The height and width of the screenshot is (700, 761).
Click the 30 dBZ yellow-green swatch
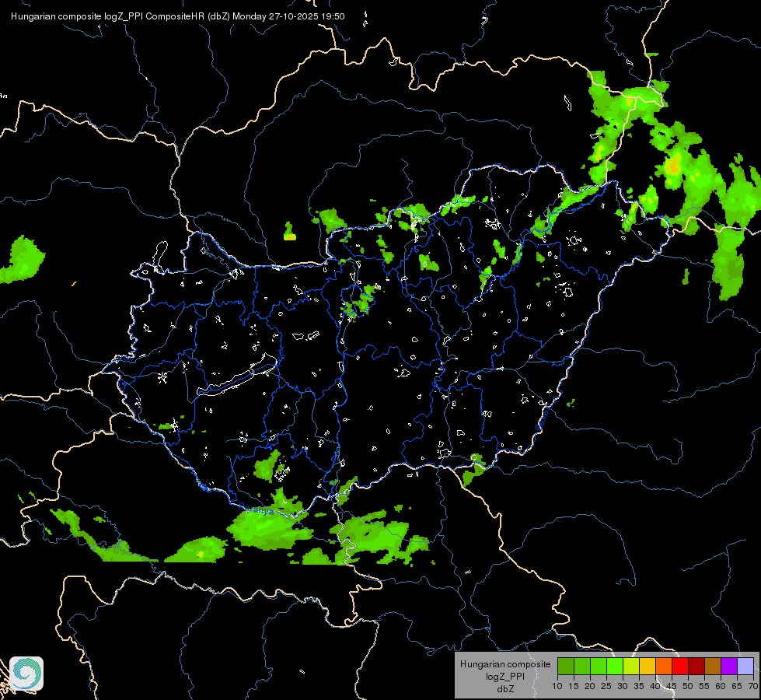tap(631, 666)
